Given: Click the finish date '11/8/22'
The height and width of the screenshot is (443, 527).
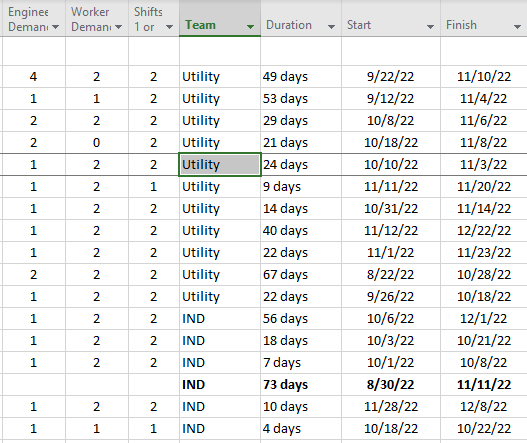Looking at the screenshot, I should click(x=484, y=143).
